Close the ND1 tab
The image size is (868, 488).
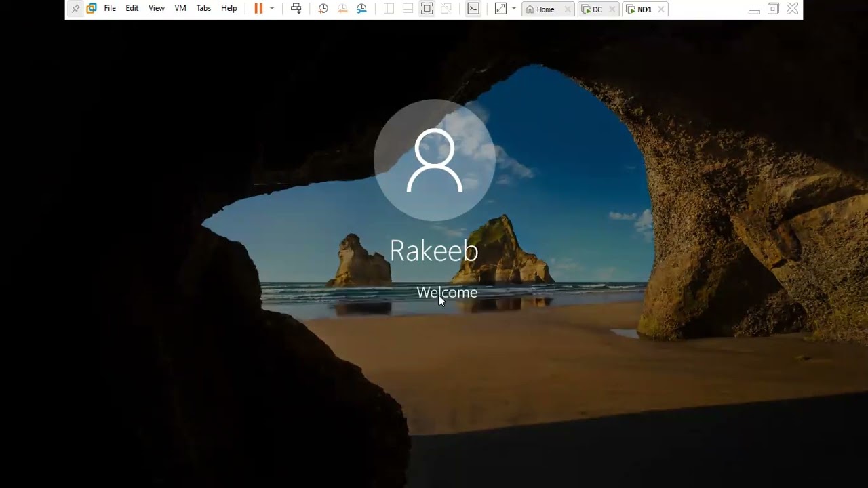coord(661,9)
